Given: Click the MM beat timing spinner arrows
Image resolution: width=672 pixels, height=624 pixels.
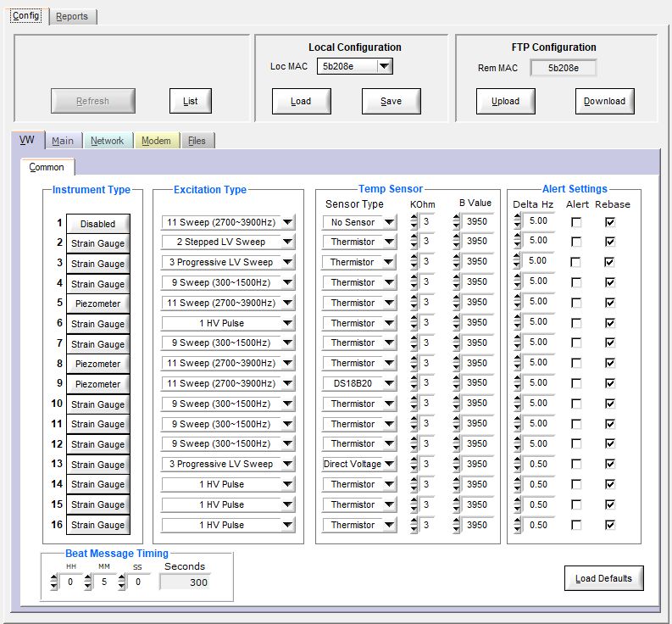Looking at the screenshot, I should (x=88, y=582).
